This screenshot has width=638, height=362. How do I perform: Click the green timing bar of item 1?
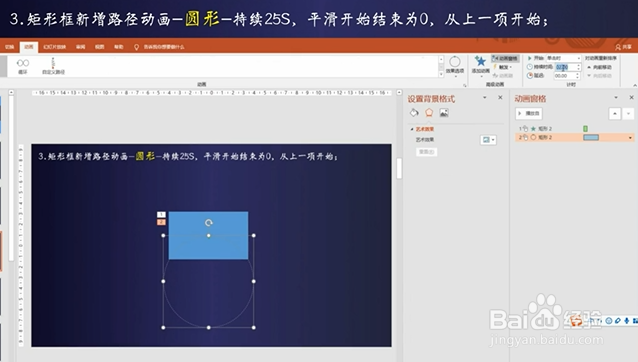[x=585, y=129]
